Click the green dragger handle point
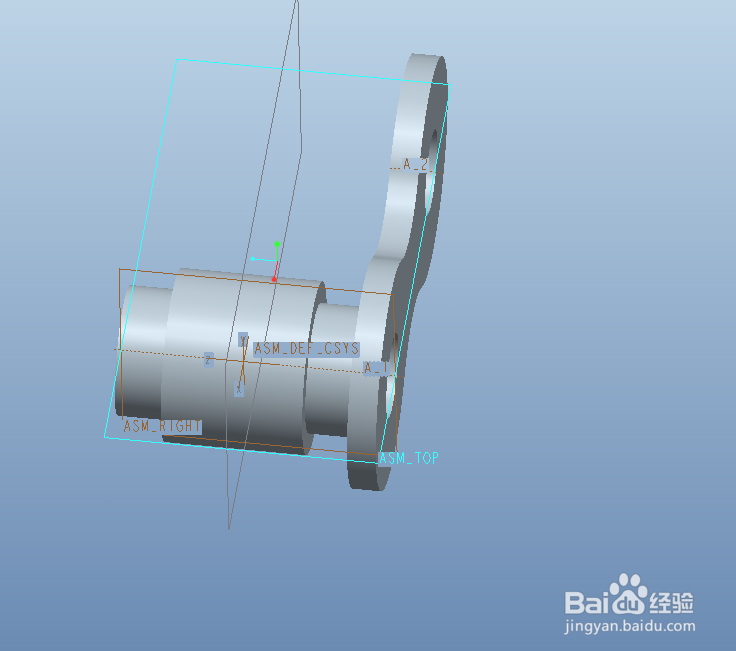 tap(277, 244)
